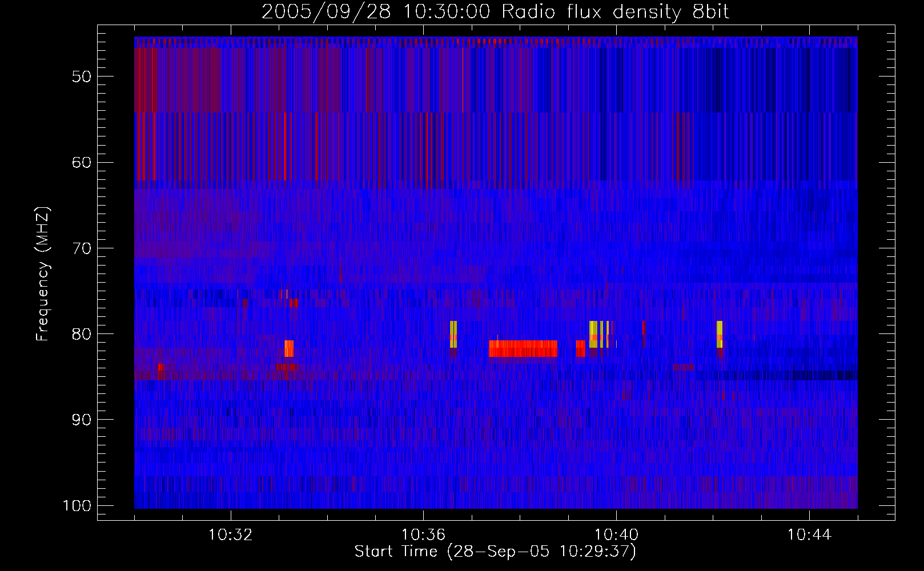The image size is (924, 571).
Task: Click the 80 frequency tick label
Action: point(82,334)
